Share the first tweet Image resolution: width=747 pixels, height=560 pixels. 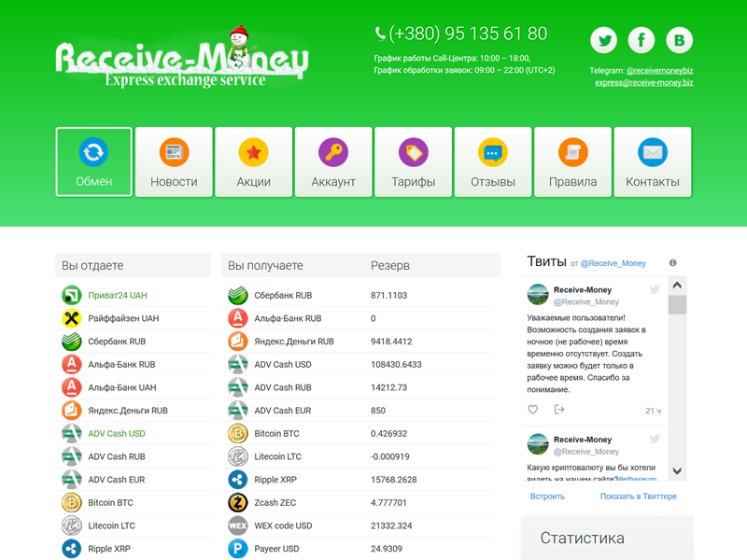pos(559,409)
